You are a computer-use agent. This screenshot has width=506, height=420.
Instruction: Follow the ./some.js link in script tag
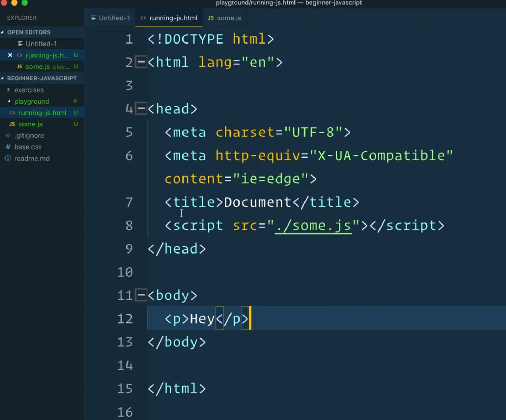(313, 226)
